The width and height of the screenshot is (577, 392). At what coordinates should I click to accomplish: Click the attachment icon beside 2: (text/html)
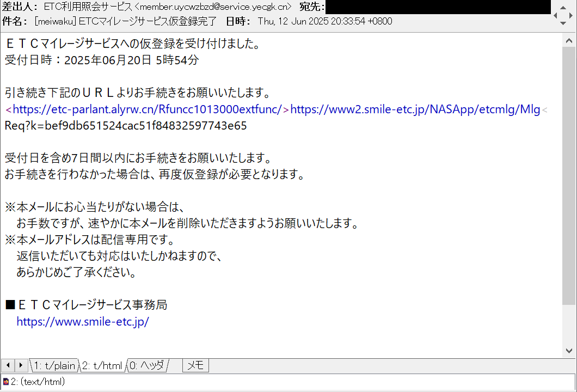5,382
